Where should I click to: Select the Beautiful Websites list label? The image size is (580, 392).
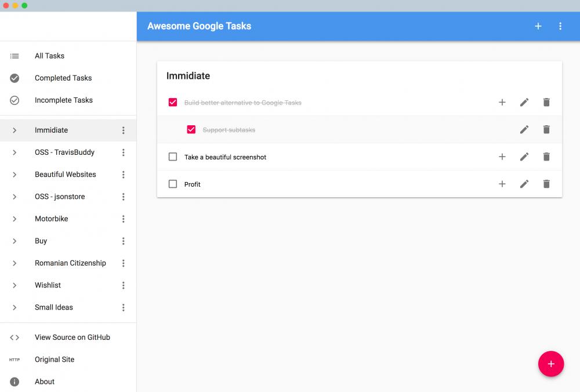pos(66,175)
